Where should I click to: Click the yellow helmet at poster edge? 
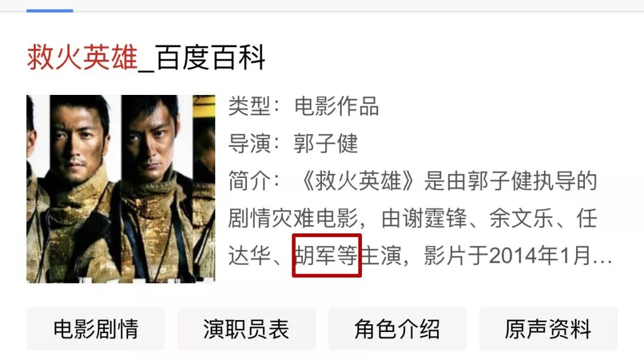coord(204,106)
